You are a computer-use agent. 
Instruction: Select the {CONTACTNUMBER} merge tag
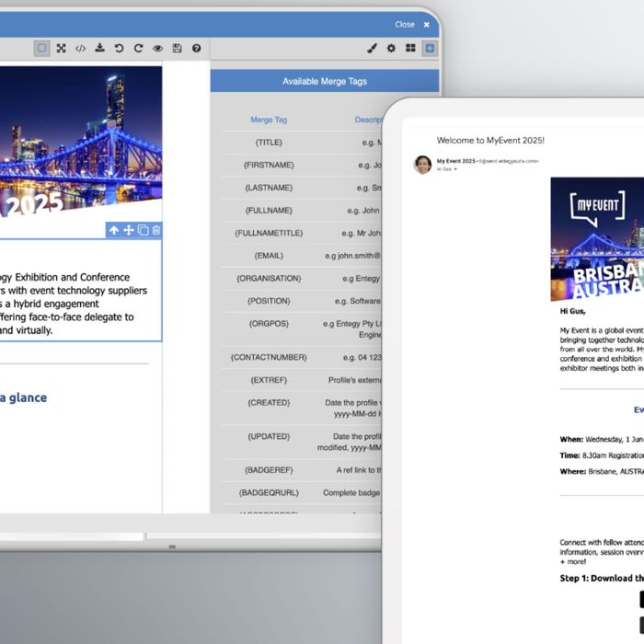pyautogui.click(x=269, y=357)
